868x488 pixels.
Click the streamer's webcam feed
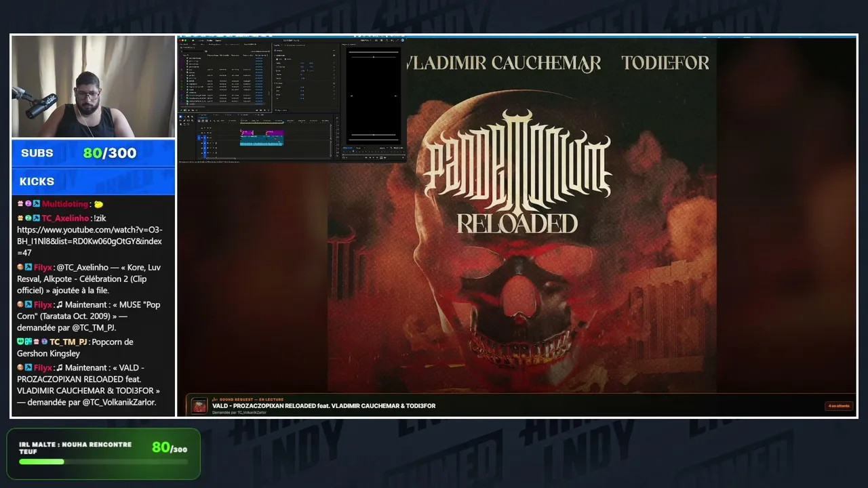click(x=94, y=87)
